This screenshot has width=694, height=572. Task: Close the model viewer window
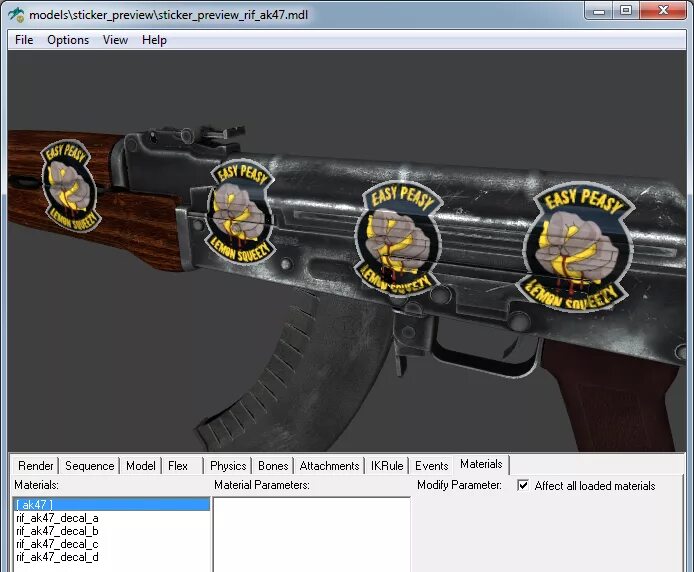click(663, 11)
